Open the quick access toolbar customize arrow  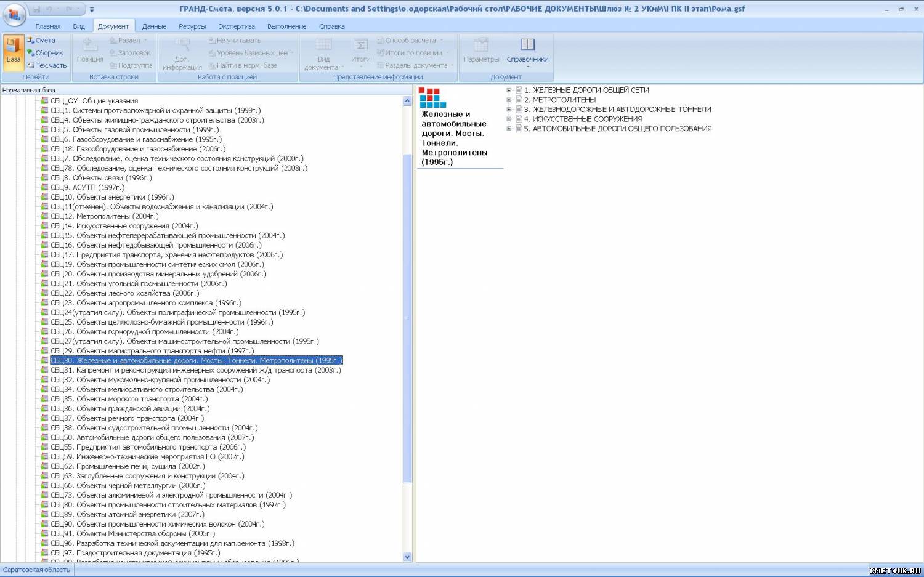(x=92, y=10)
